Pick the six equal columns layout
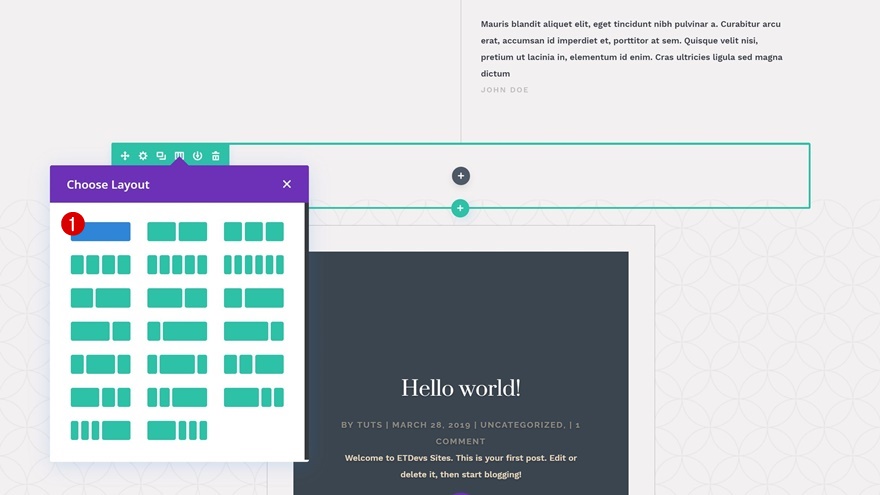 click(254, 264)
